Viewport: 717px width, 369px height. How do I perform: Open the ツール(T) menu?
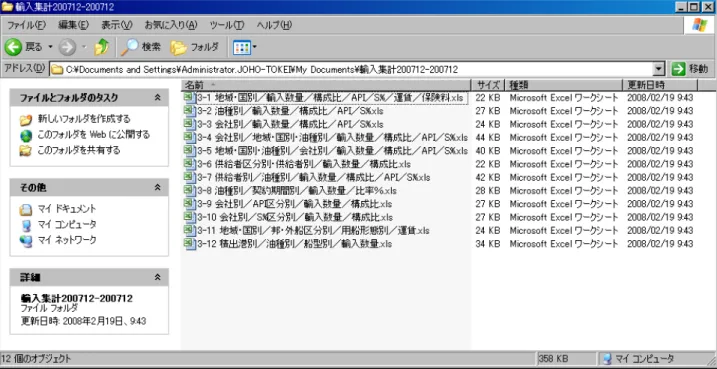(227, 25)
